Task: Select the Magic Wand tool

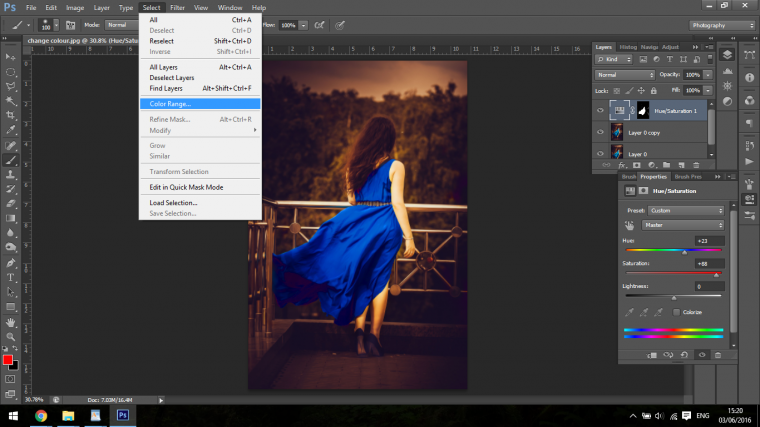Action: 10,101
